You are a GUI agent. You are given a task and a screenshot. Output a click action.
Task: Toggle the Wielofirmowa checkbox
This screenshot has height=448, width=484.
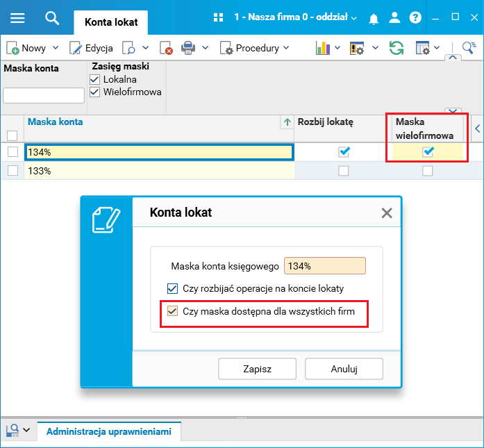pos(94,92)
